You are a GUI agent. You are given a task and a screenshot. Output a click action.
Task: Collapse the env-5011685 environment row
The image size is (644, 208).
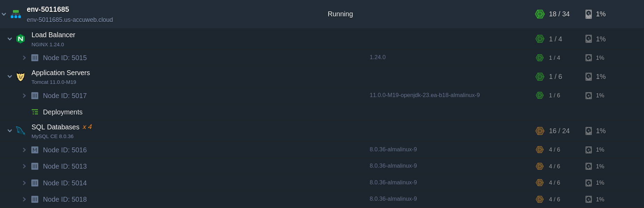point(4,14)
